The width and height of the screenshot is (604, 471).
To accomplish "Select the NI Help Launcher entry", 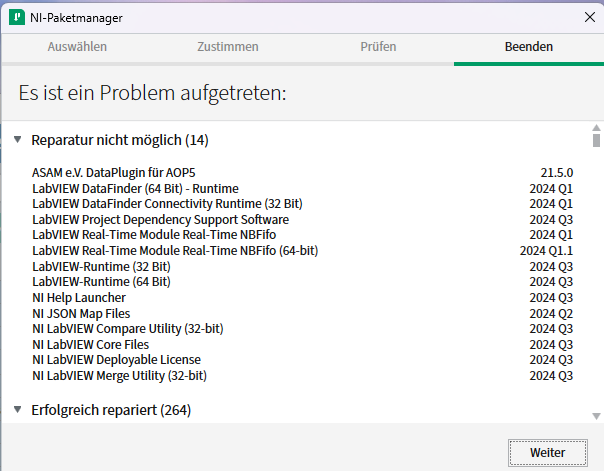I will (x=79, y=297).
